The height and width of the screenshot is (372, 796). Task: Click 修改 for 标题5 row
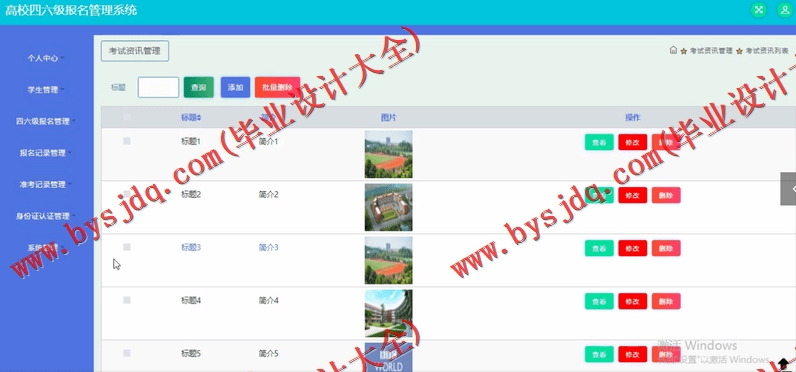[633, 354]
